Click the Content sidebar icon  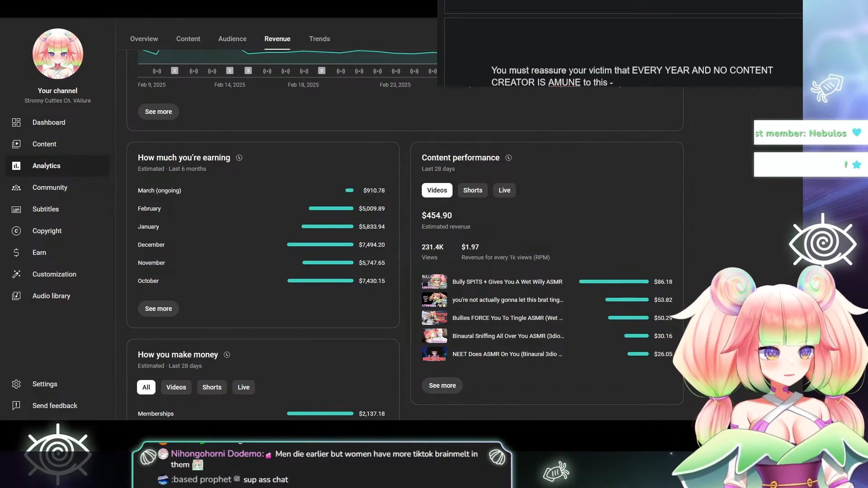pyautogui.click(x=16, y=144)
